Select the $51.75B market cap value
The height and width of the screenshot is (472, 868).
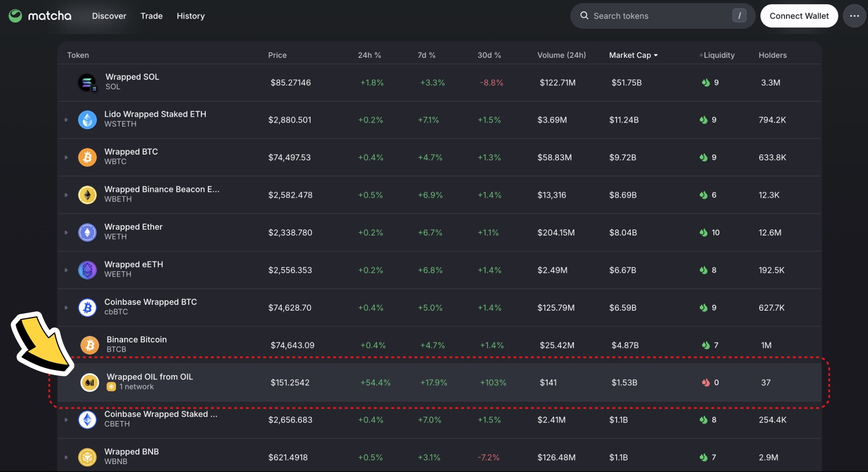click(627, 83)
